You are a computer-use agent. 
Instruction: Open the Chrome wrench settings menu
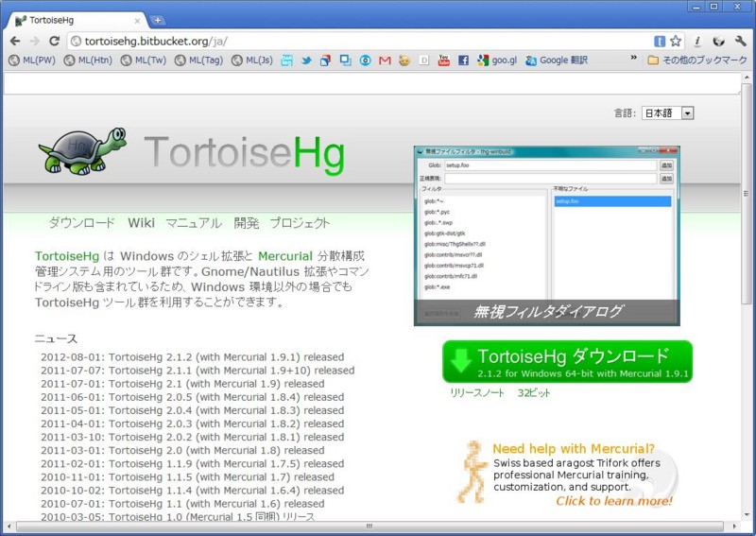(741, 42)
